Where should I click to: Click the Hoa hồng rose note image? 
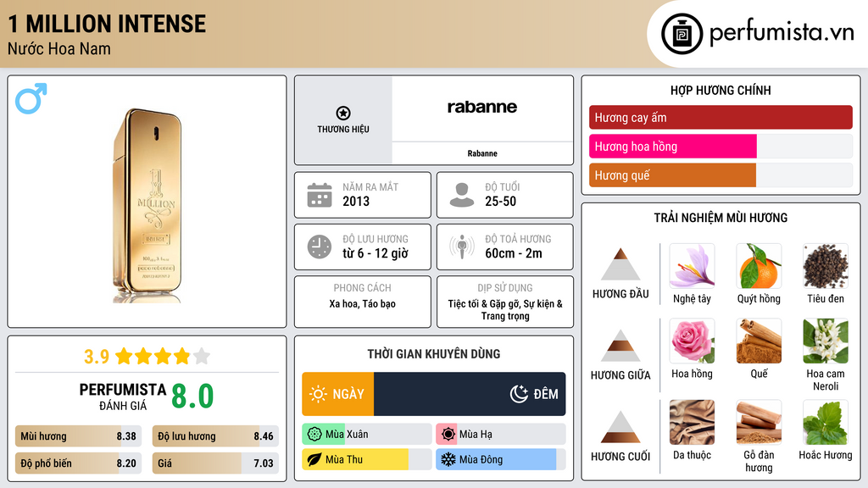692,341
